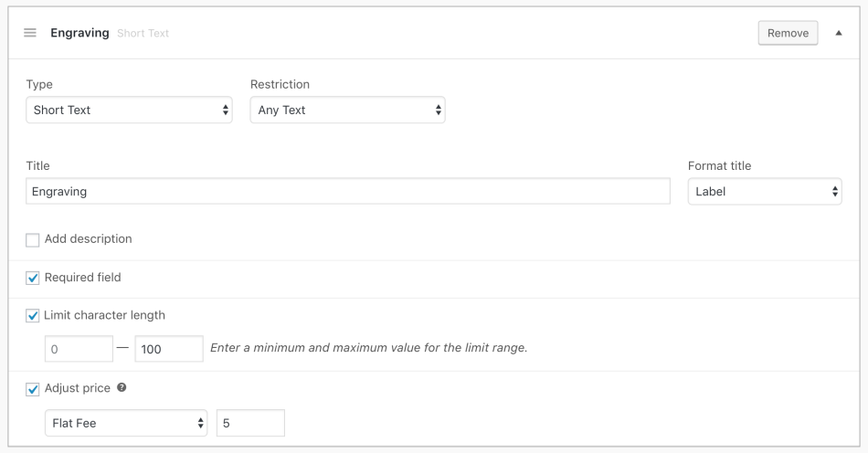The height and width of the screenshot is (453, 868).
Task: Click the drag handle icon beside Engraving
Action: [30, 33]
